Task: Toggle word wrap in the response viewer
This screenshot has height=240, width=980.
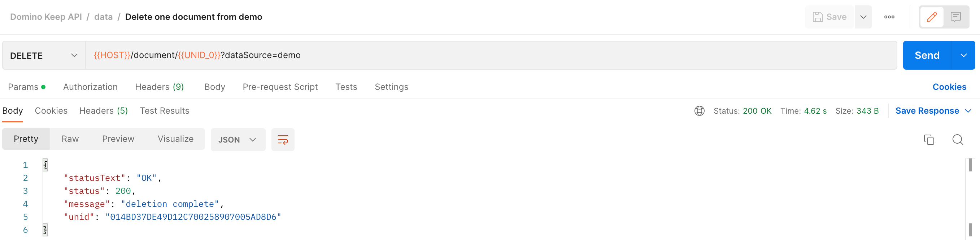Action: [283, 140]
